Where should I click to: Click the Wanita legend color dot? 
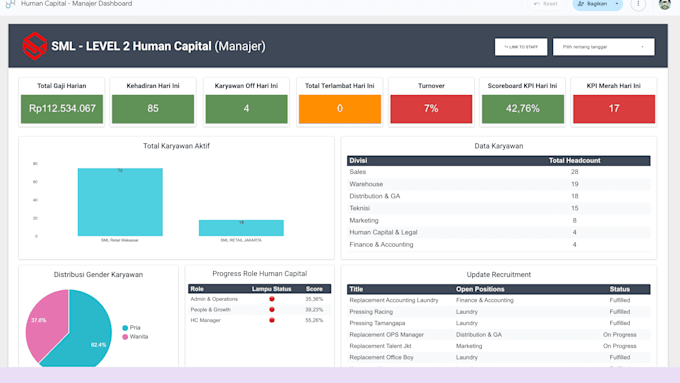point(125,337)
